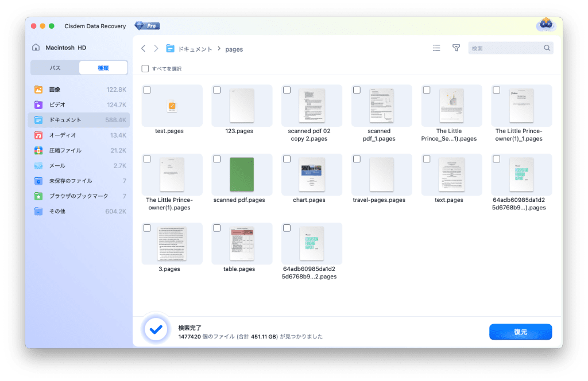This screenshot has height=381, width=588.
Task: Go back with the left arrow
Action: [143, 49]
